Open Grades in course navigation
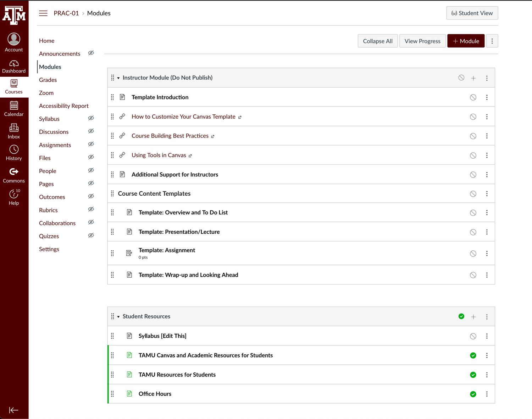The height and width of the screenshot is (419, 532). tap(48, 80)
